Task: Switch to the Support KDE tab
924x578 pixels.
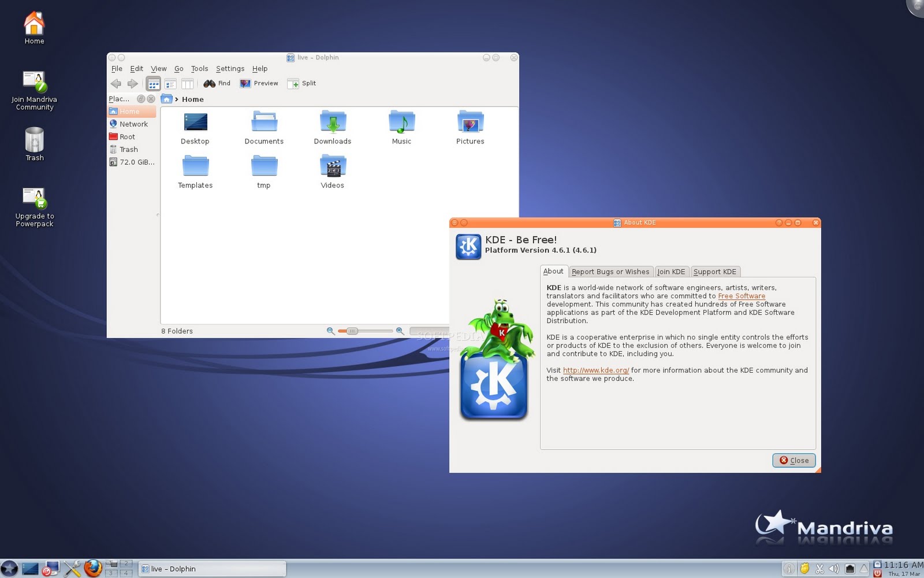Action: [715, 272]
